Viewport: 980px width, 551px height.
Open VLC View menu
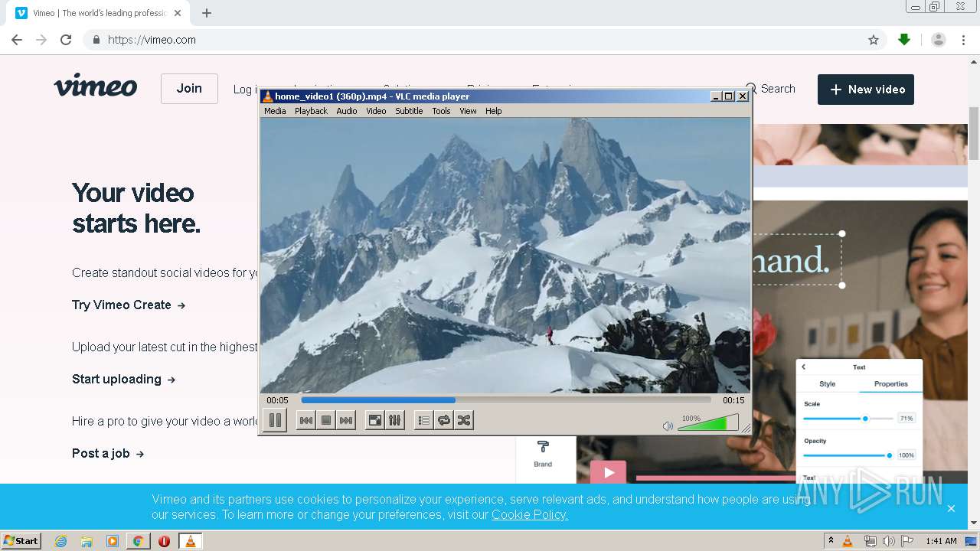pyautogui.click(x=468, y=111)
